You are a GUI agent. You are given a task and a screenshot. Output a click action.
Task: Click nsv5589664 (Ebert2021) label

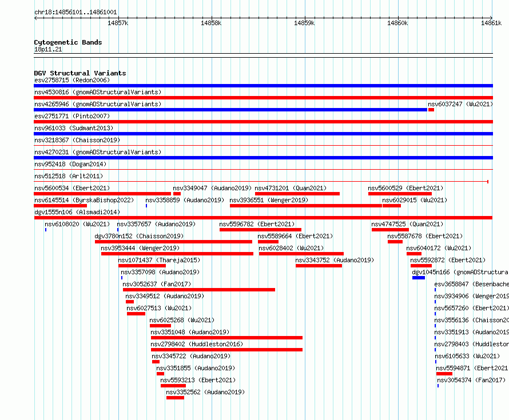(295, 236)
